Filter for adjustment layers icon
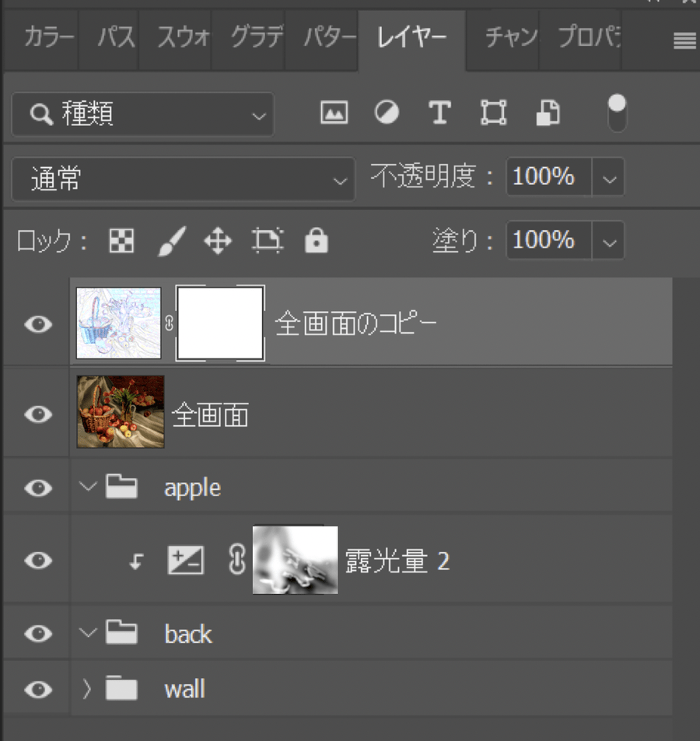The width and height of the screenshot is (700, 741). (387, 113)
